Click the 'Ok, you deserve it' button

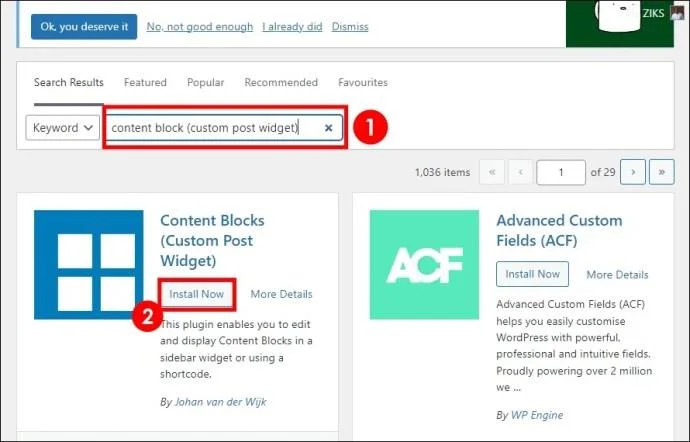pos(84,26)
